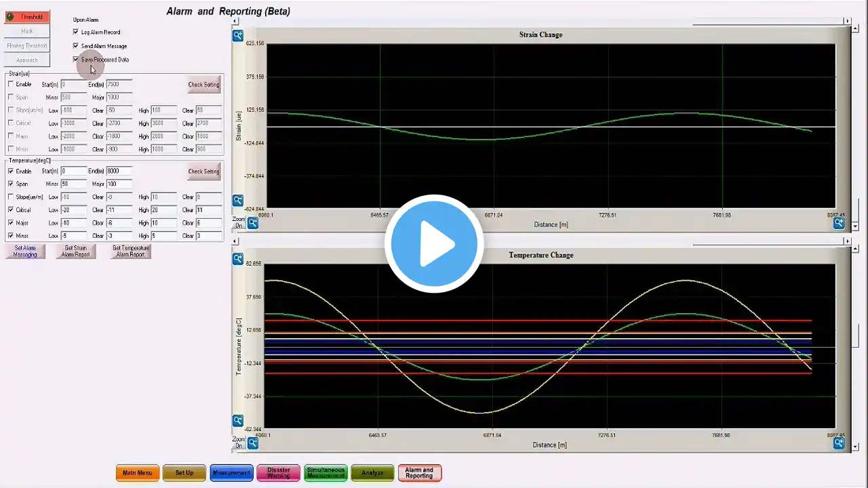Screen dimensions: 868x488
Task: Disable the Temperature Critical checkbox
Action: click(11, 210)
